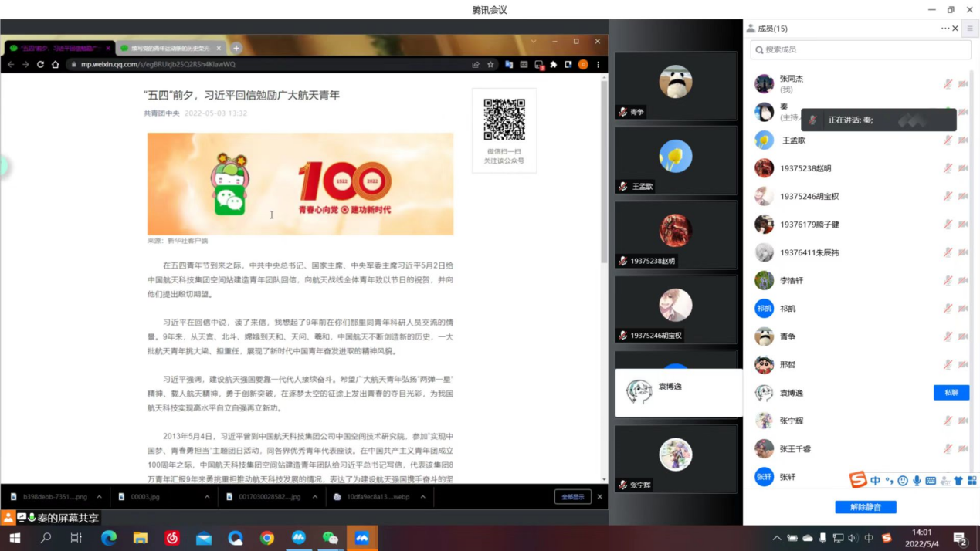
Task: Select 青争 video tile
Action: click(x=676, y=86)
